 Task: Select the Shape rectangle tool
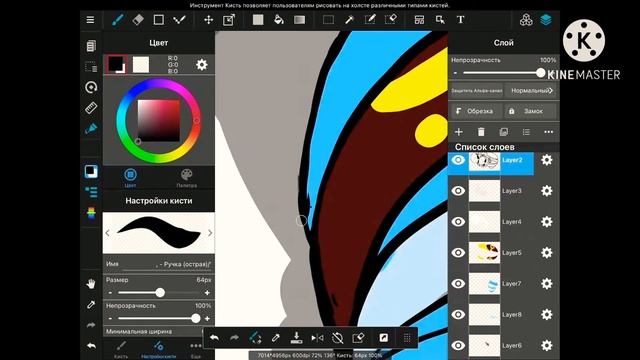158,20
